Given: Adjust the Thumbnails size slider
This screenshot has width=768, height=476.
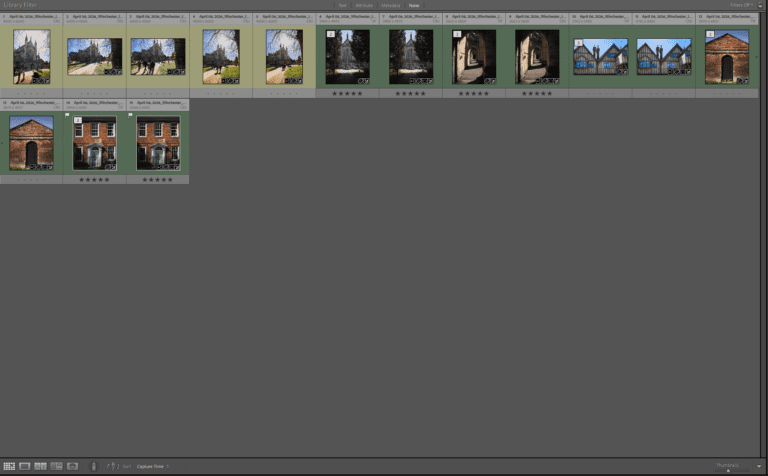Looking at the screenshot, I should 728,471.
